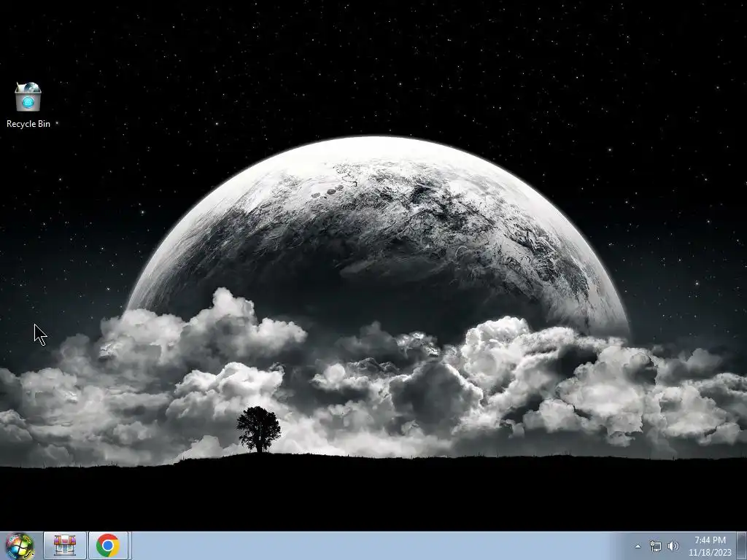Open the Windows Start menu orb
The width and height of the screenshot is (747, 560).
[x=19, y=545]
